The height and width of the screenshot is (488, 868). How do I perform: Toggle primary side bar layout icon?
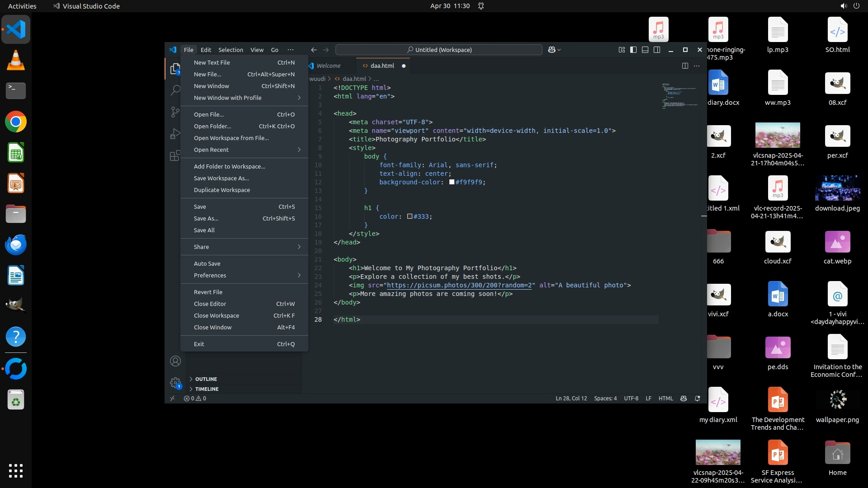[633, 50]
